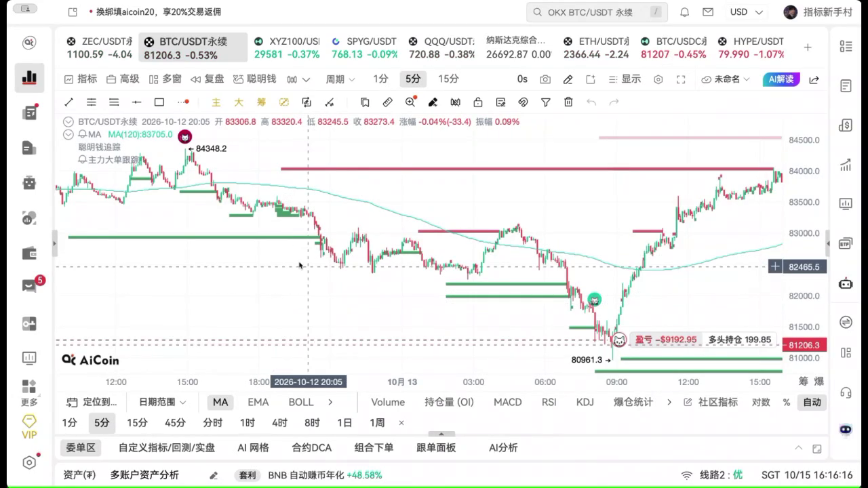Open the candlestick chart type dropdown

click(x=298, y=79)
